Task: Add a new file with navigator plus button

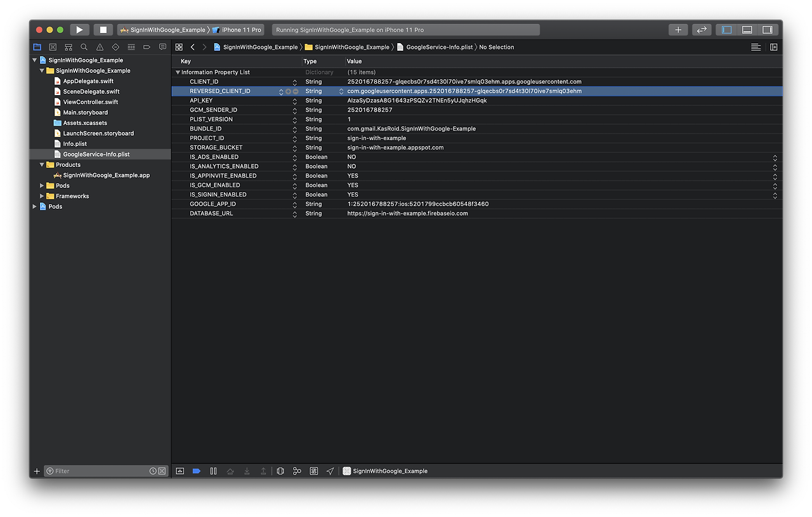Action: click(x=37, y=471)
